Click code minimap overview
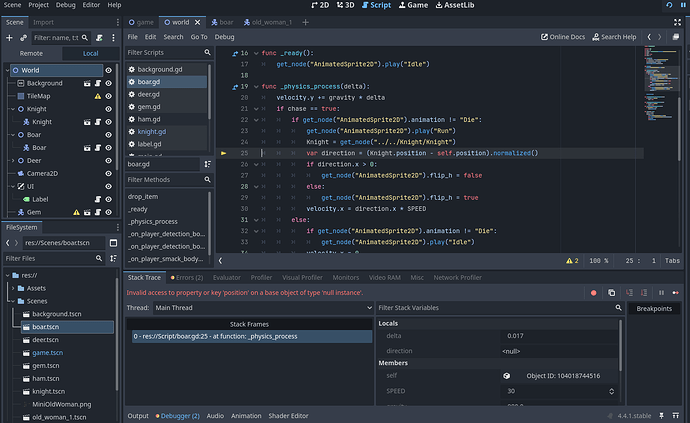The height and width of the screenshot is (423, 690). coord(660,84)
